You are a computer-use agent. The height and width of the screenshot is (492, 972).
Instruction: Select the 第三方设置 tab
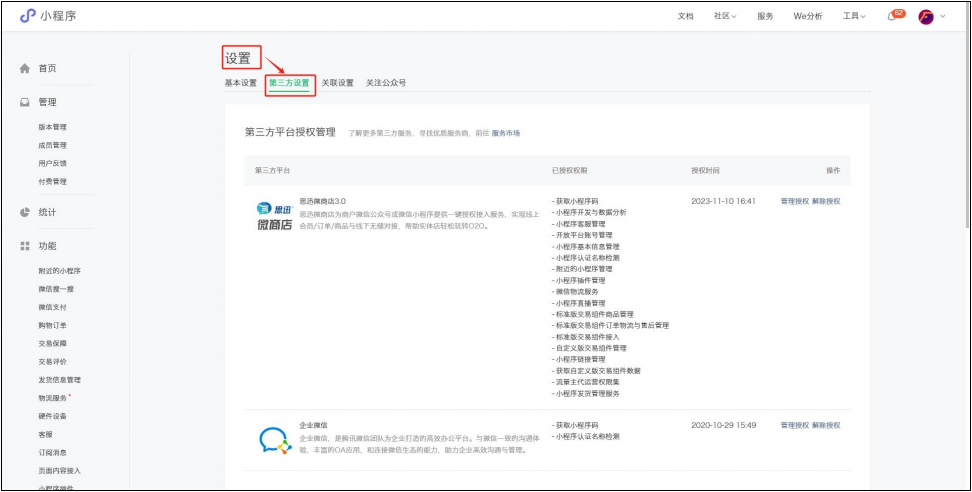(x=289, y=83)
